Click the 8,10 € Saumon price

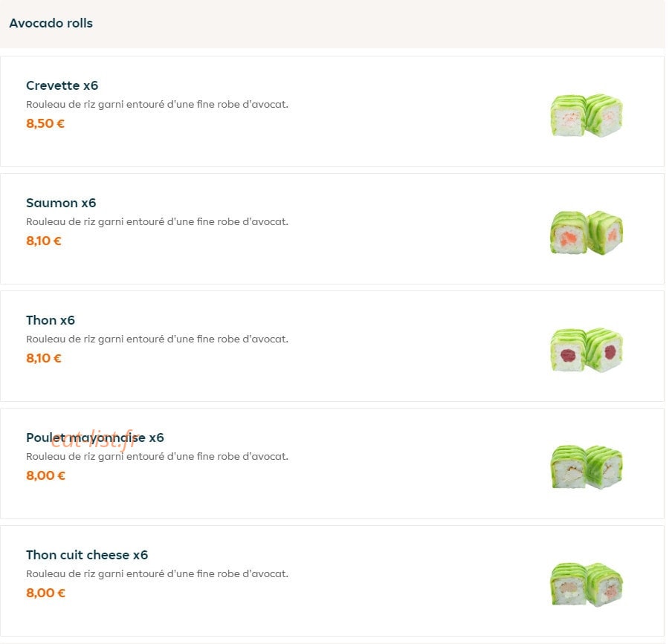coord(44,241)
